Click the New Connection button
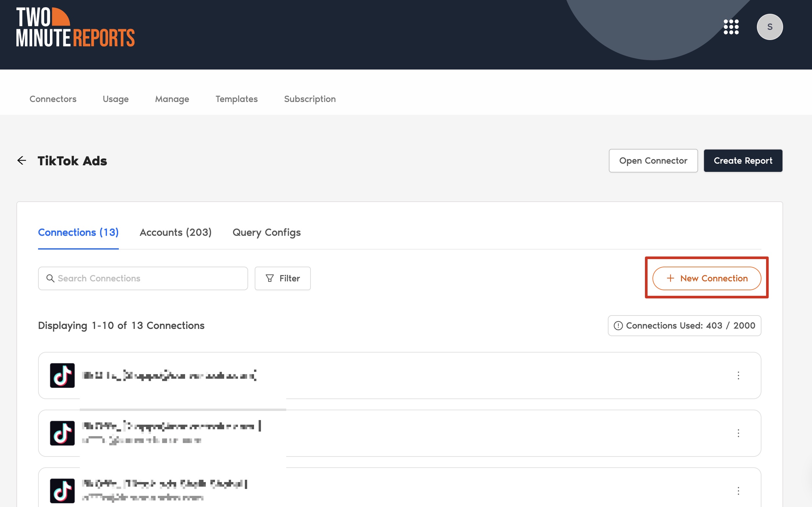812x507 pixels. pyautogui.click(x=707, y=278)
